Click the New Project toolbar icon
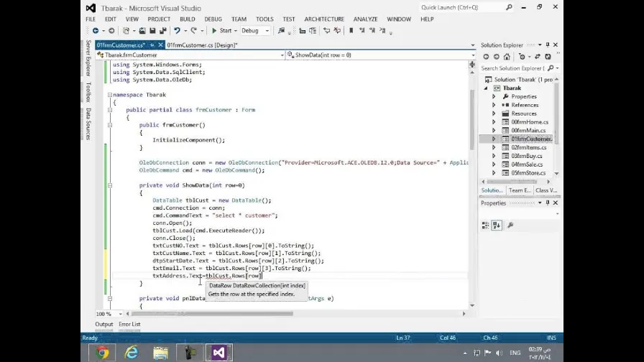This screenshot has width=644, height=362. point(126,31)
